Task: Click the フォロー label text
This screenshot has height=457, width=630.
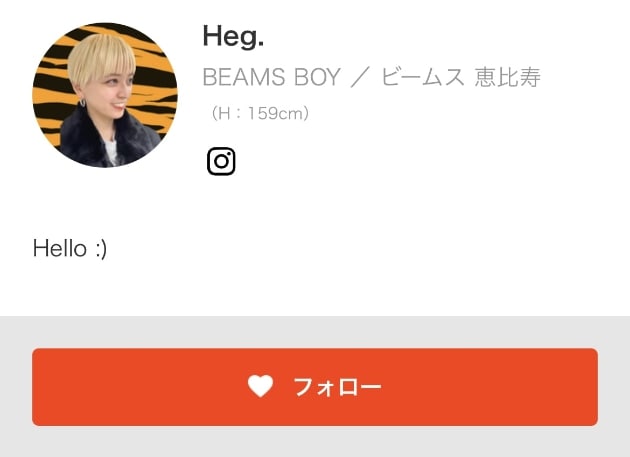Action: pos(338,387)
